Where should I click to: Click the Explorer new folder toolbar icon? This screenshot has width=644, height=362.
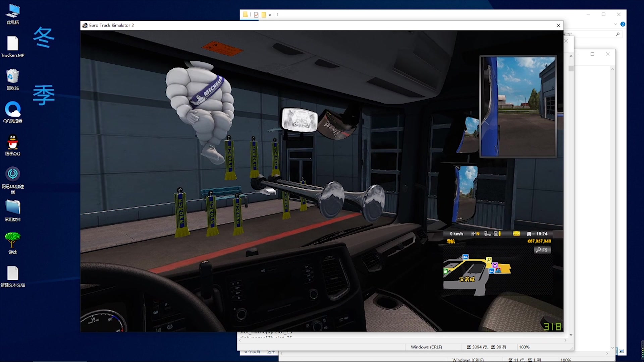(264, 14)
